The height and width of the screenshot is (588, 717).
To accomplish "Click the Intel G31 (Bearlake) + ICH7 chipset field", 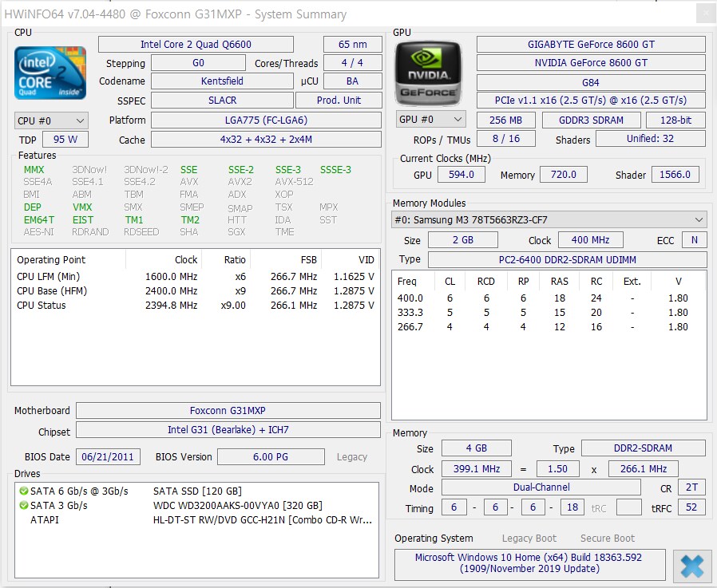I will tap(228, 430).
